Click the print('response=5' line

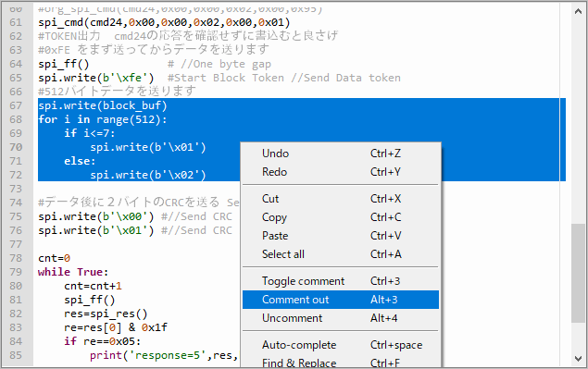(164, 355)
